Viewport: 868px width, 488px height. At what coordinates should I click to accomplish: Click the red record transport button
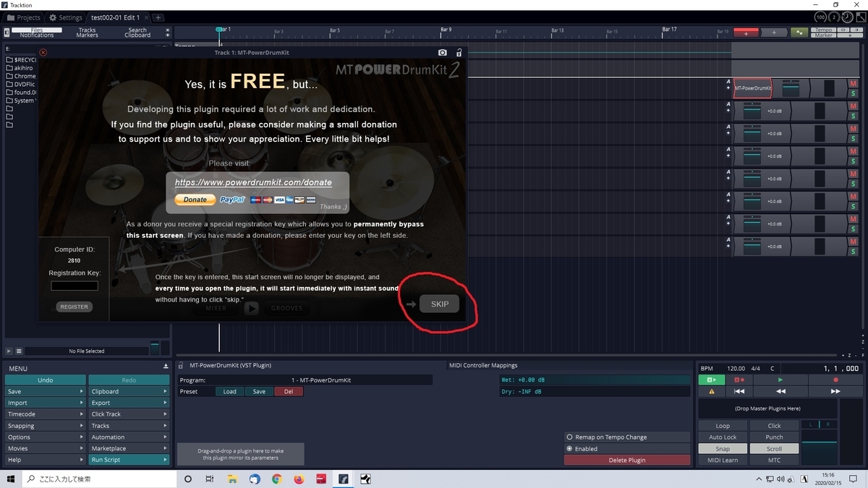pos(835,380)
